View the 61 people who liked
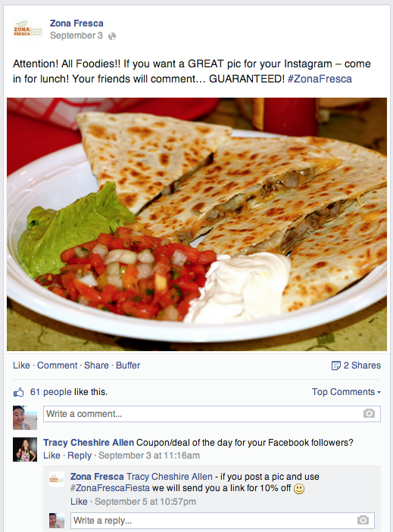This screenshot has width=393, height=532. [51, 392]
